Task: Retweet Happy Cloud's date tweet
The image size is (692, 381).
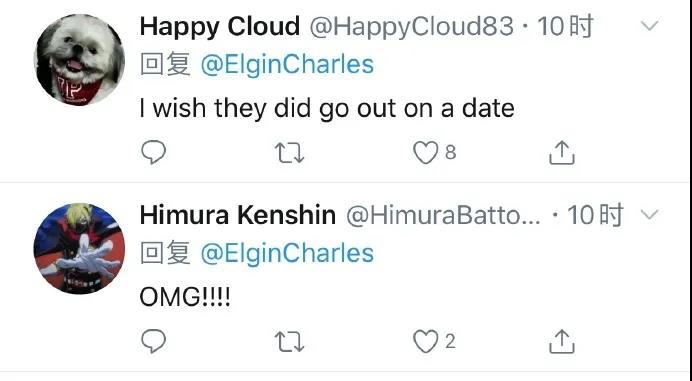Action: pyautogui.click(x=289, y=153)
